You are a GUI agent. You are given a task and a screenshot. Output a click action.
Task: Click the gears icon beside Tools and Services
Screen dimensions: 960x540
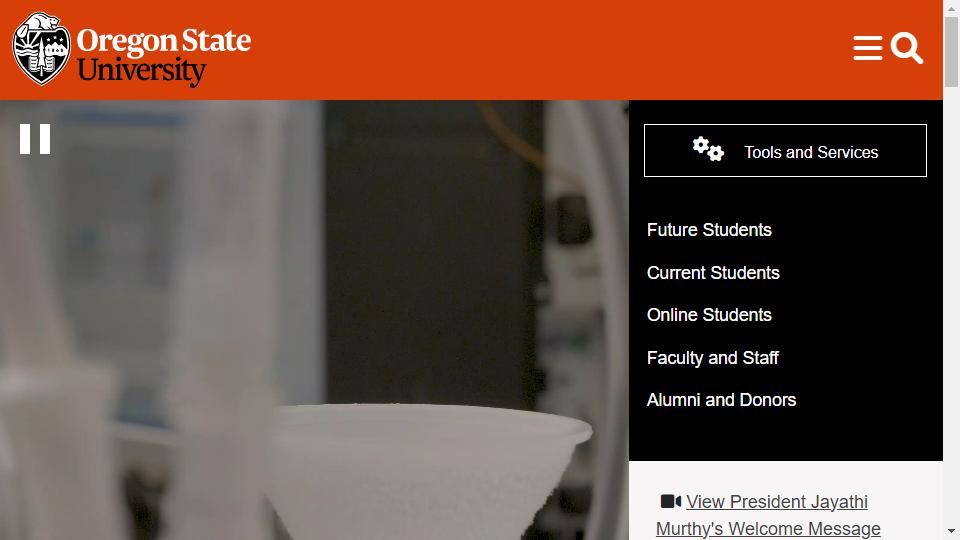pos(708,150)
